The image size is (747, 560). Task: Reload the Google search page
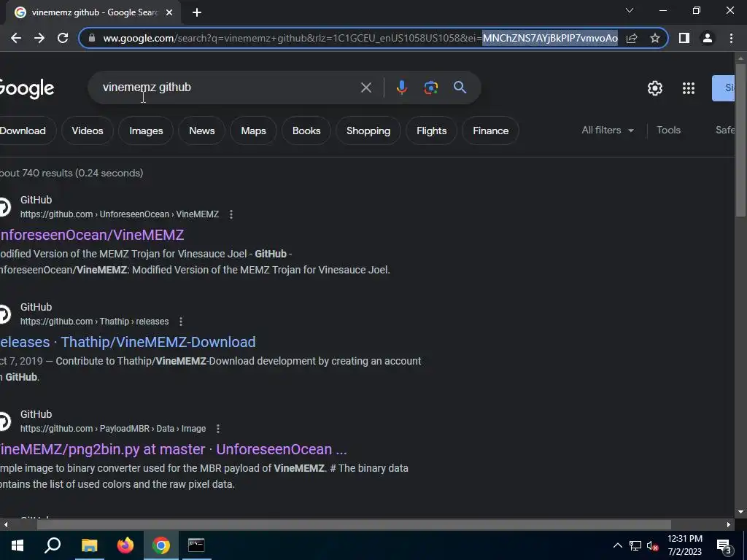tap(63, 38)
